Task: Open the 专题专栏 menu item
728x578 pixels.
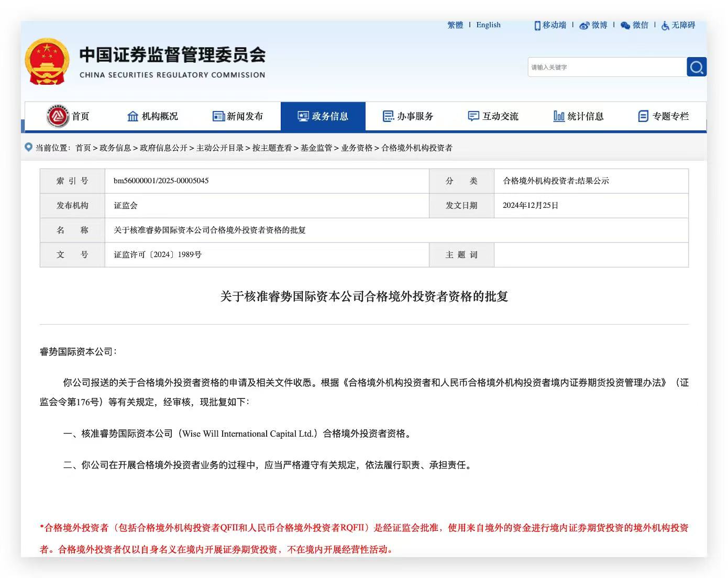Action: click(x=663, y=116)
